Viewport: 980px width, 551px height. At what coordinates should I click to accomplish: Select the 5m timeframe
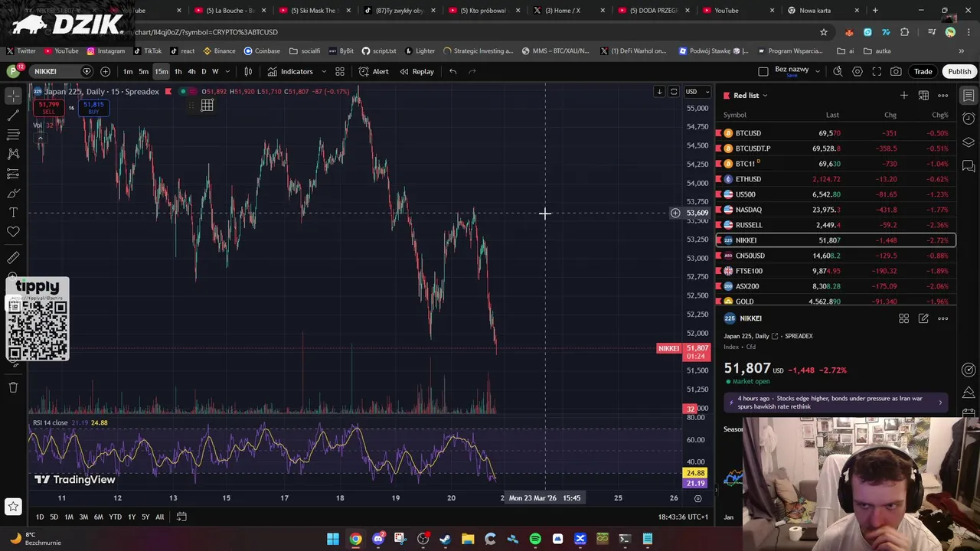coord(143,71)
